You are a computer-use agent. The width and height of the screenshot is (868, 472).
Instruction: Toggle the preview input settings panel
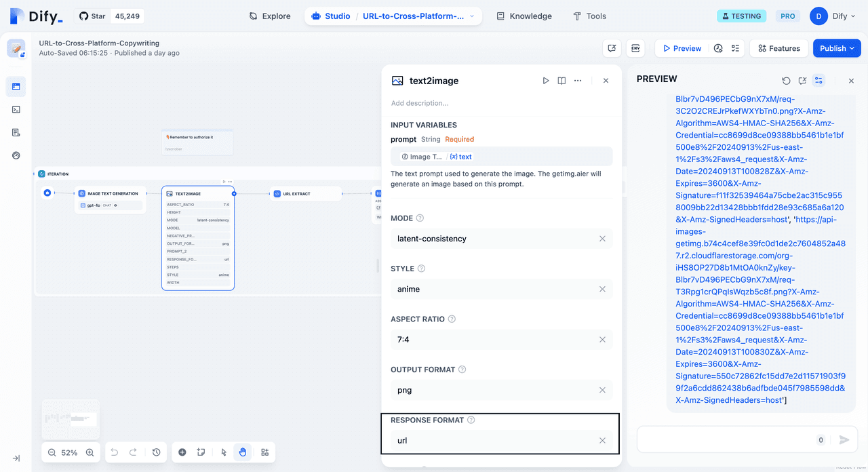click(x=819, y=81)
